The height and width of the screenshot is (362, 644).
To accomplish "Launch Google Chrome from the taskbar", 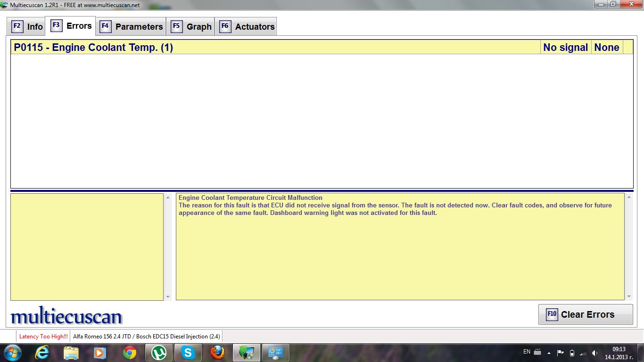I will click(130, 353).
